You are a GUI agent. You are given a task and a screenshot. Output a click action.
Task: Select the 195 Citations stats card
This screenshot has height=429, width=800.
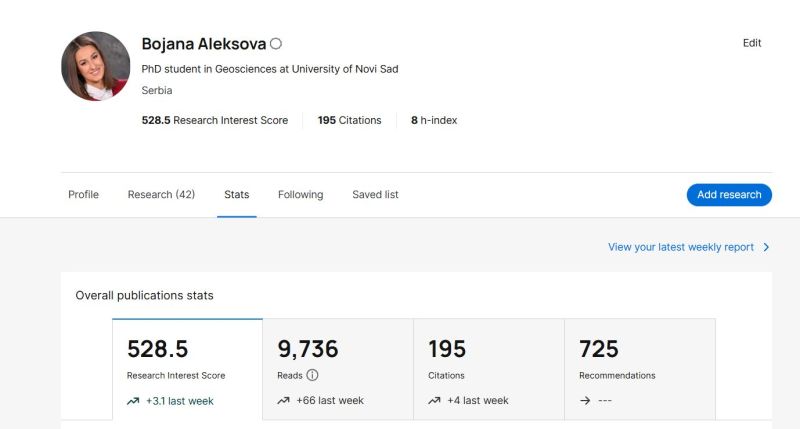coord(489,369)
